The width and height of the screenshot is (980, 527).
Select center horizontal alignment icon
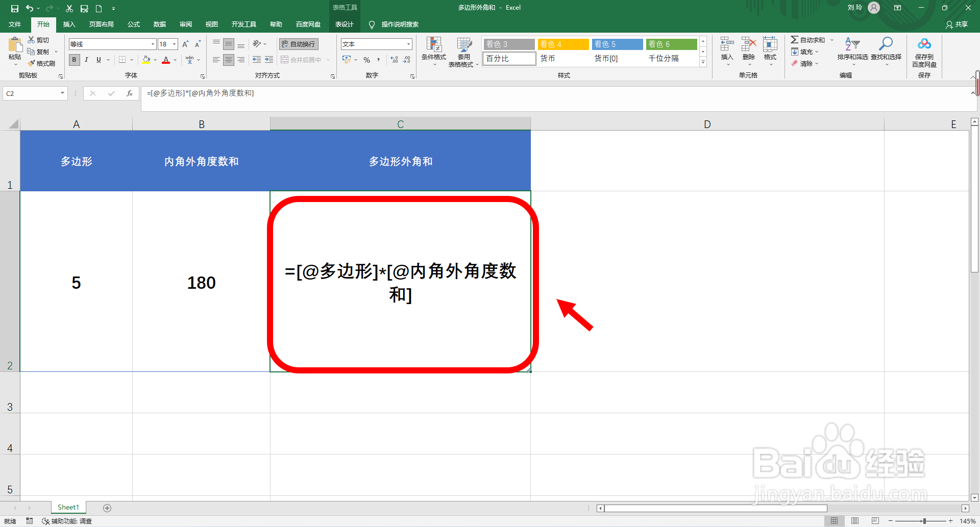pyautogui.click(x=229, y=60)
